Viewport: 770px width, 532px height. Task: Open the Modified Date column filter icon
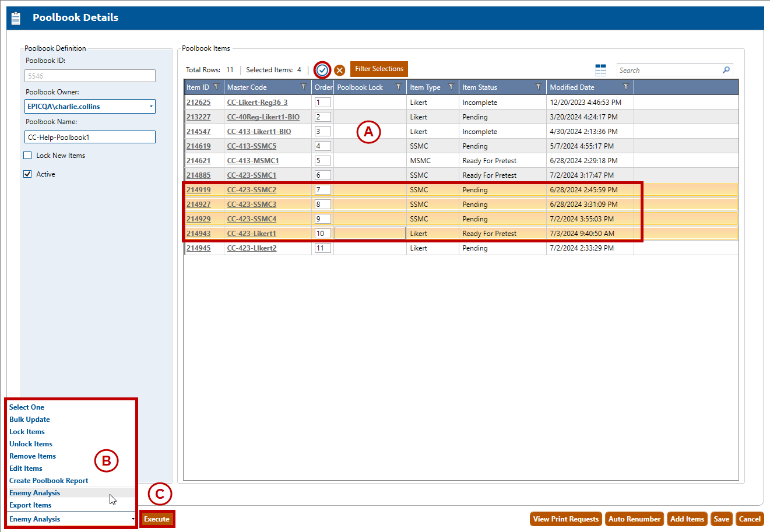[626, 87]
